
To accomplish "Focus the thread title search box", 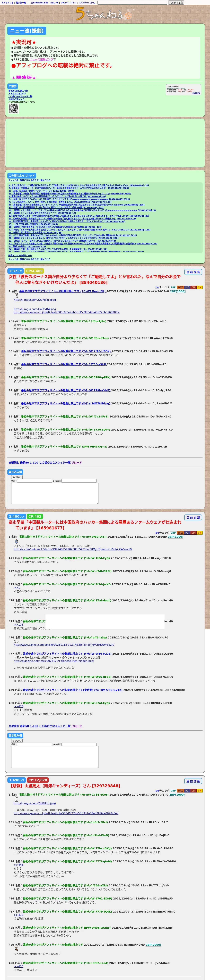I will (x=132, y=3).
